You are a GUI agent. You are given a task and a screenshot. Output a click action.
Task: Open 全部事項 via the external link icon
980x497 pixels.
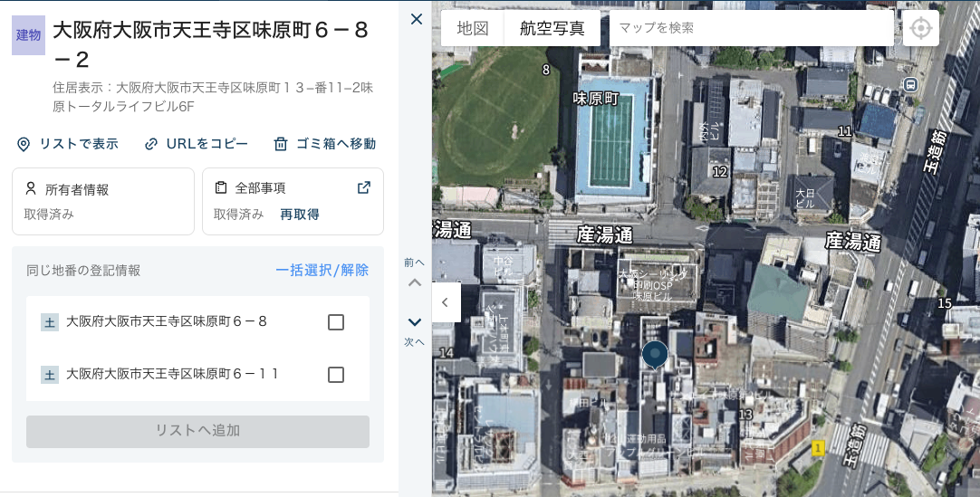pyautogui.click(x=363, y=187)
